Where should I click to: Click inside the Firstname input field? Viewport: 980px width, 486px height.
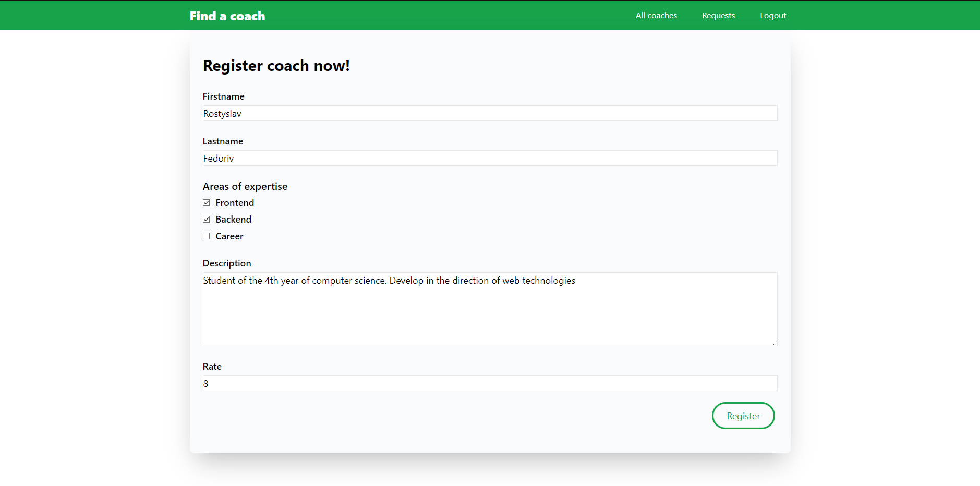(489, 113)
